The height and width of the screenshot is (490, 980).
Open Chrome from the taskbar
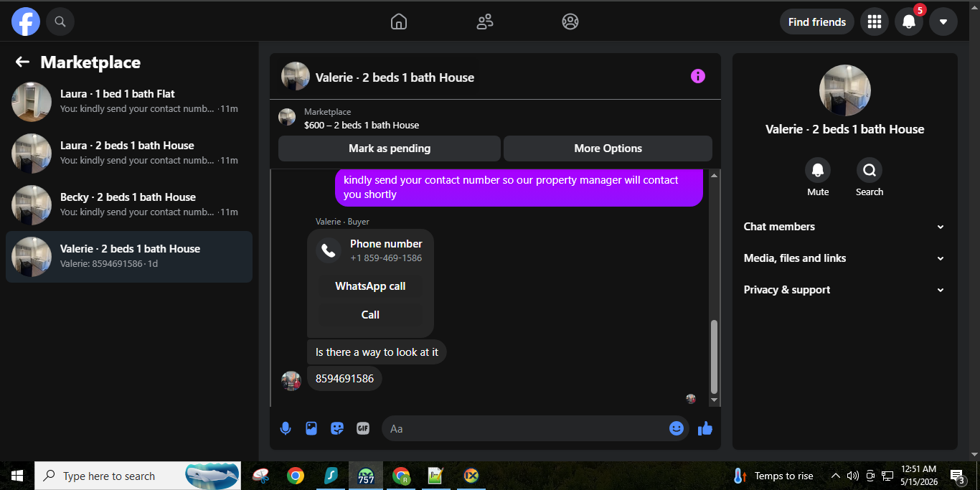click(x=295, y=476)
